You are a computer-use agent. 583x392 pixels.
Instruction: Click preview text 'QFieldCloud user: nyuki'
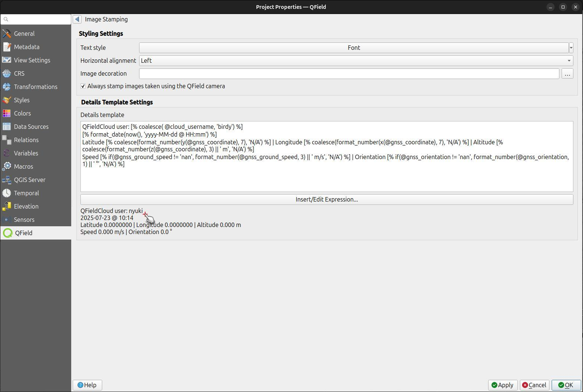click(111, 211)
